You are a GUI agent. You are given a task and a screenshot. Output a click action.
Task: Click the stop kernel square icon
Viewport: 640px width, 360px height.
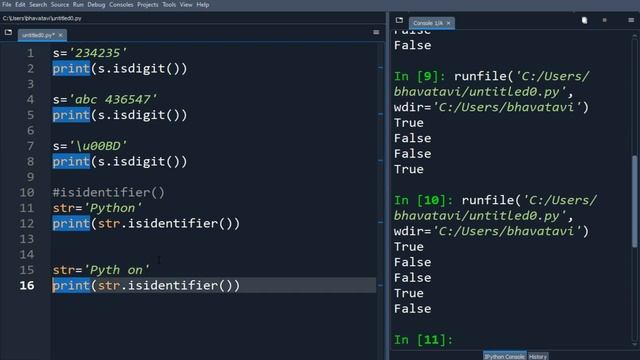pos(604,20)
